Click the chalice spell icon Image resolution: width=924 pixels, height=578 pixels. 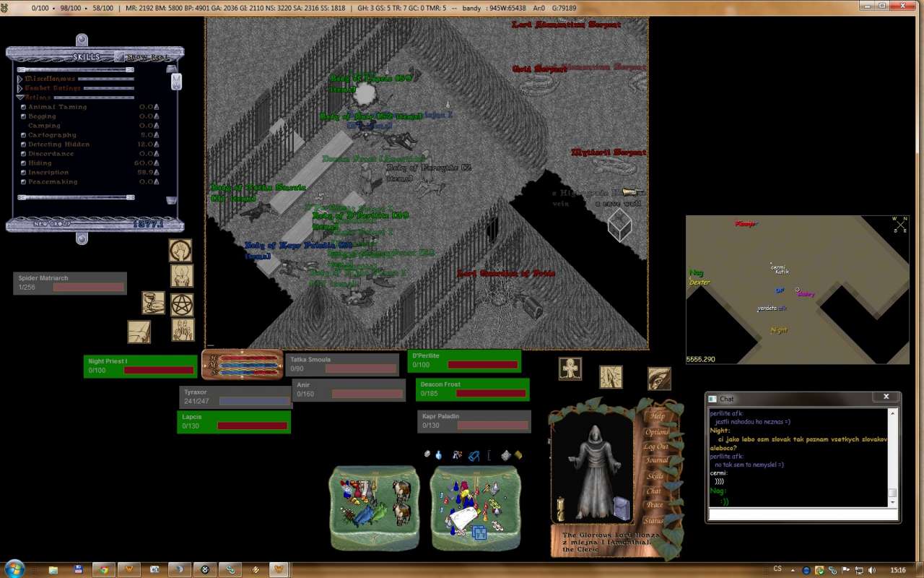click(x=152, y=303)
